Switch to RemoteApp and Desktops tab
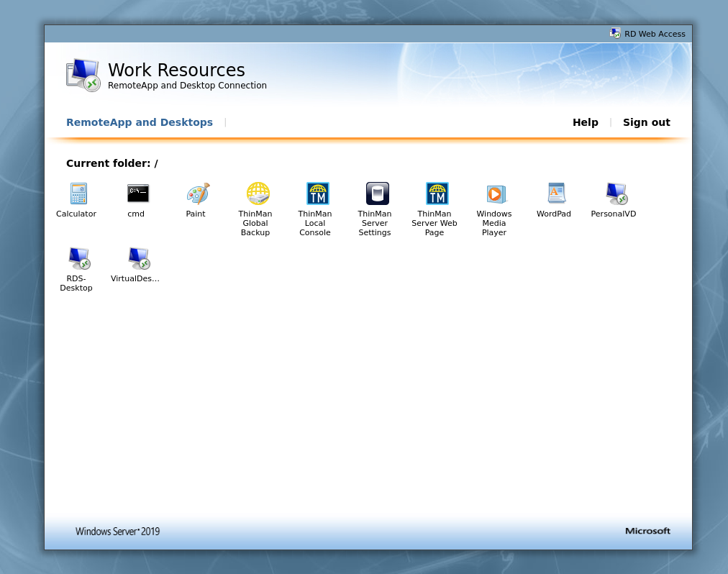 pos(140,122)
